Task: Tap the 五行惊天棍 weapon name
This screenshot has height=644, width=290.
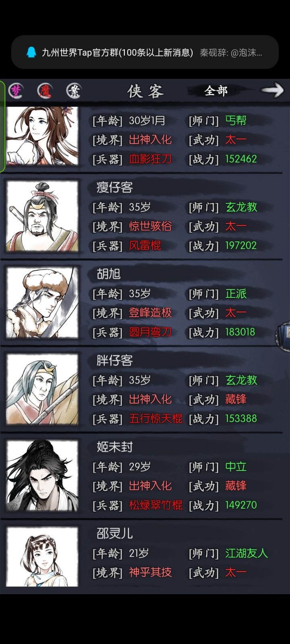Action: pos(155,419)
